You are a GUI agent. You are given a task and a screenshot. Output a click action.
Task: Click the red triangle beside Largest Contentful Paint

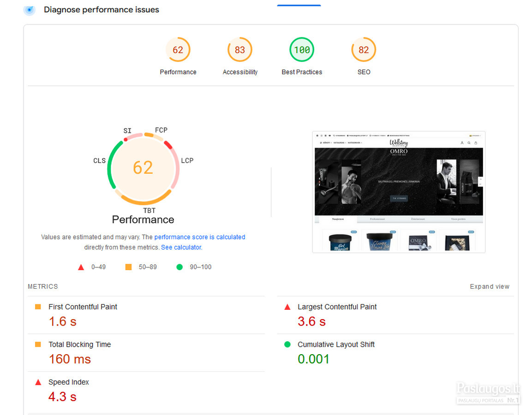(287, 307)
